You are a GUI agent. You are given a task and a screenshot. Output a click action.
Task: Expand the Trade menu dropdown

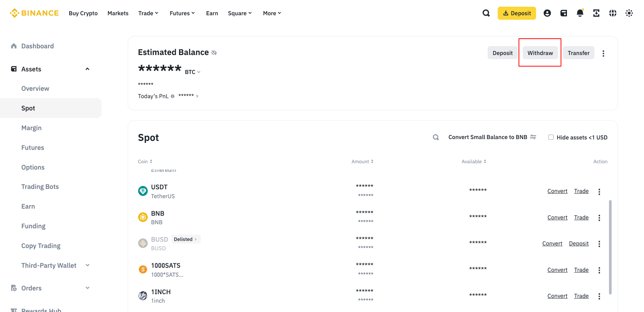pyautogui.click(x=149, y=13)
